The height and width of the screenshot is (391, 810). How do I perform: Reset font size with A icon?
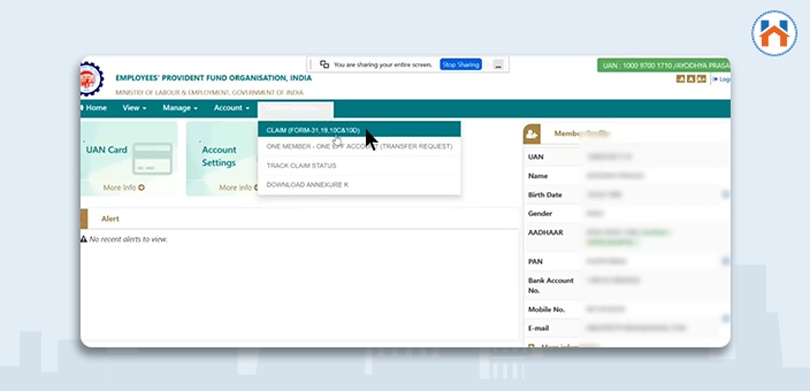coord(690,79)
